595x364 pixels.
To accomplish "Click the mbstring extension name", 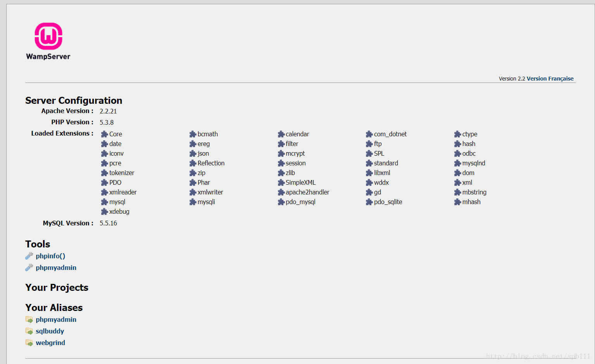I will 474,192.
